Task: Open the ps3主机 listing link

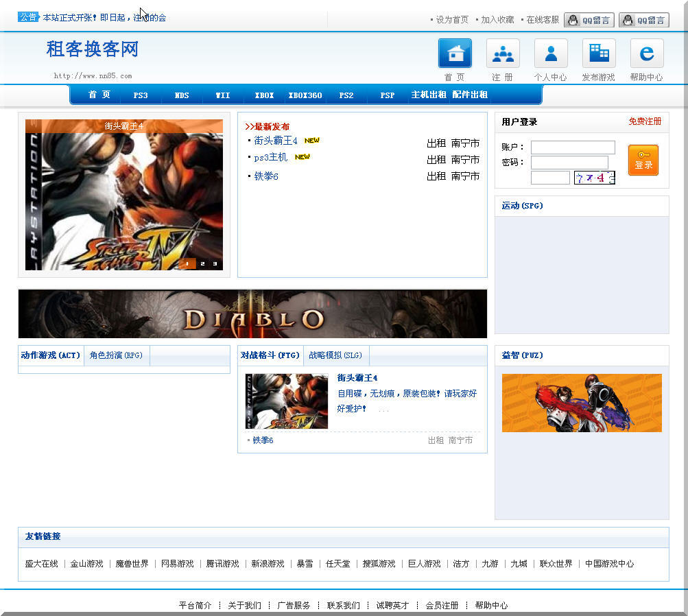Action: tap(270, 158)
